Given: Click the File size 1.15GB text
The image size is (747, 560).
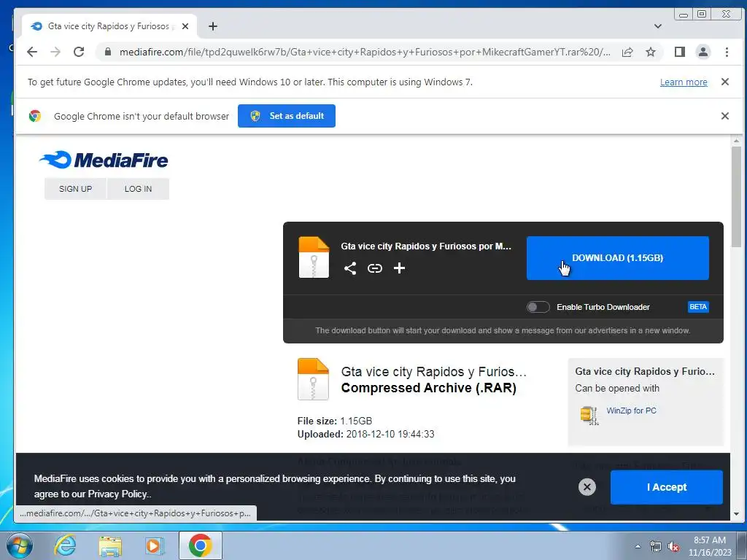Looking at the screenshot, I should (334, 421).
